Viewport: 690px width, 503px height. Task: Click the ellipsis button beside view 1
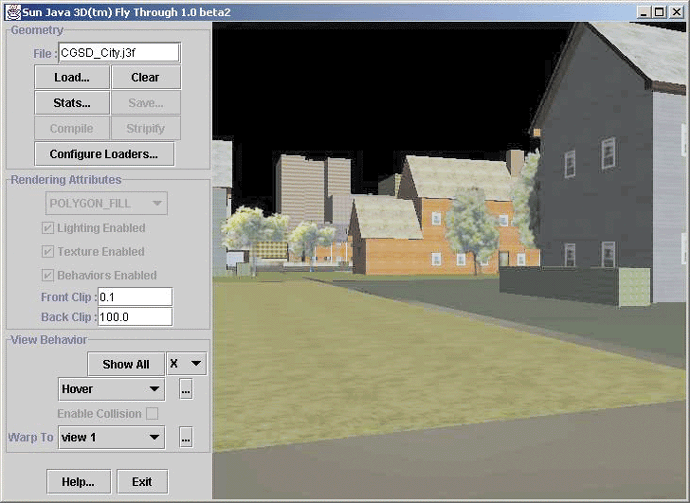click(185, 437)
